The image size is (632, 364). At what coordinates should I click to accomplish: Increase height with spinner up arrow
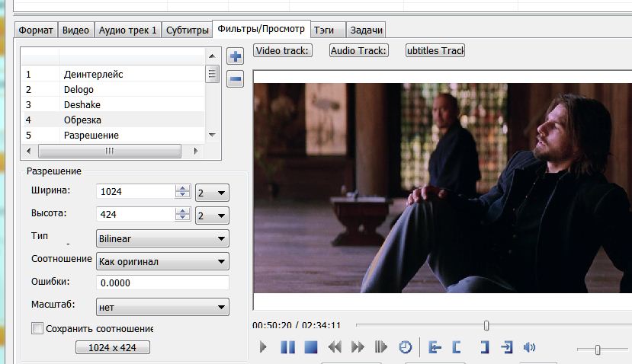pos(183,211)
